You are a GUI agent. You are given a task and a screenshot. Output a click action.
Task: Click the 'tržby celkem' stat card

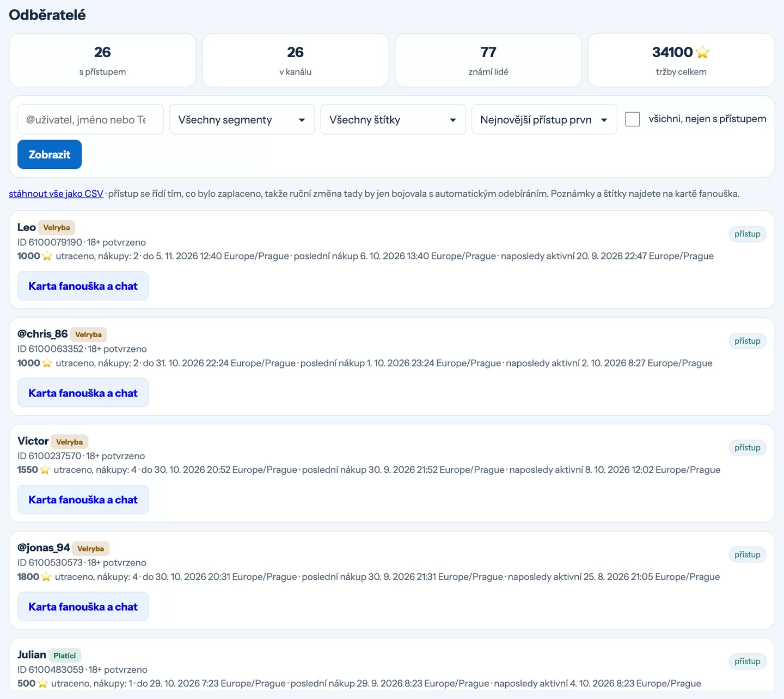681,60
